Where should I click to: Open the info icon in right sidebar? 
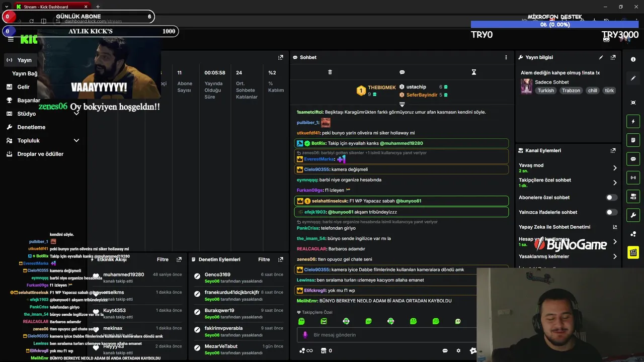click(633, 59)
